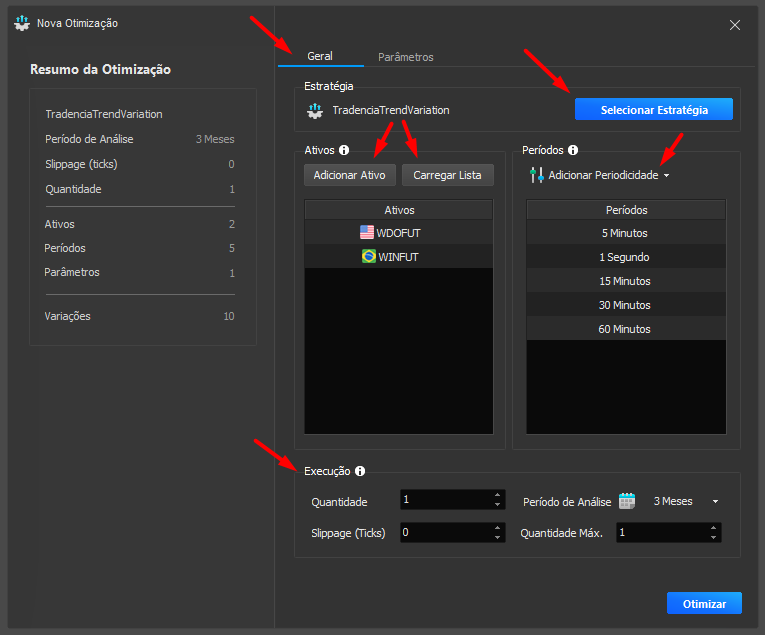
Task: Select the 1 Segundo period row
Action: point(626,257)
